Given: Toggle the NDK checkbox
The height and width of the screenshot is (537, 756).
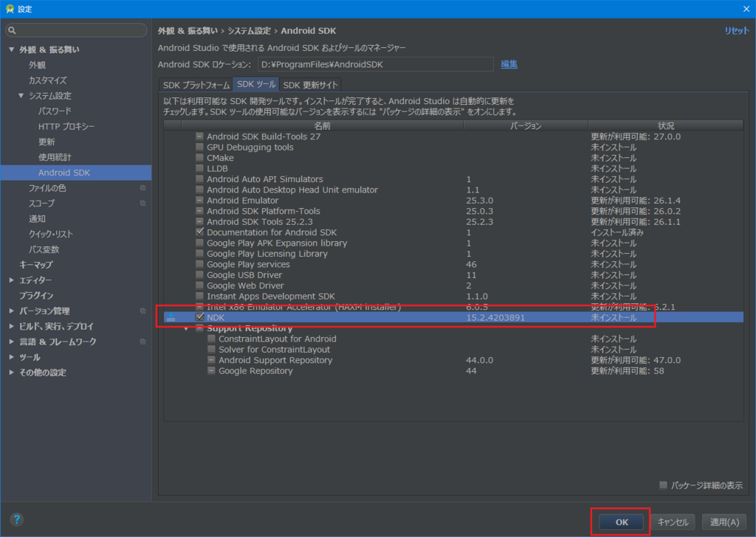Looking at the screenshot, I should [199, 317].
